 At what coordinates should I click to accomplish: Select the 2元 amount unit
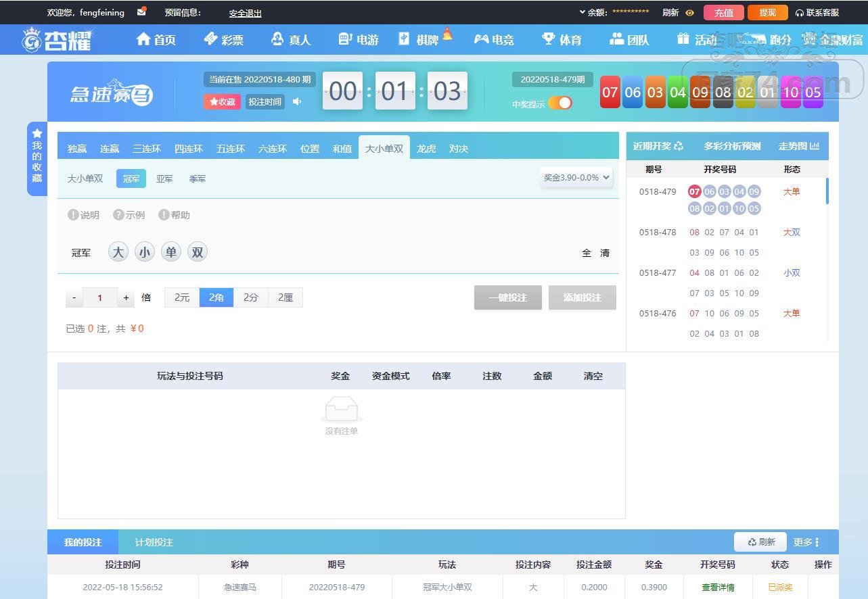coord(182,297)
